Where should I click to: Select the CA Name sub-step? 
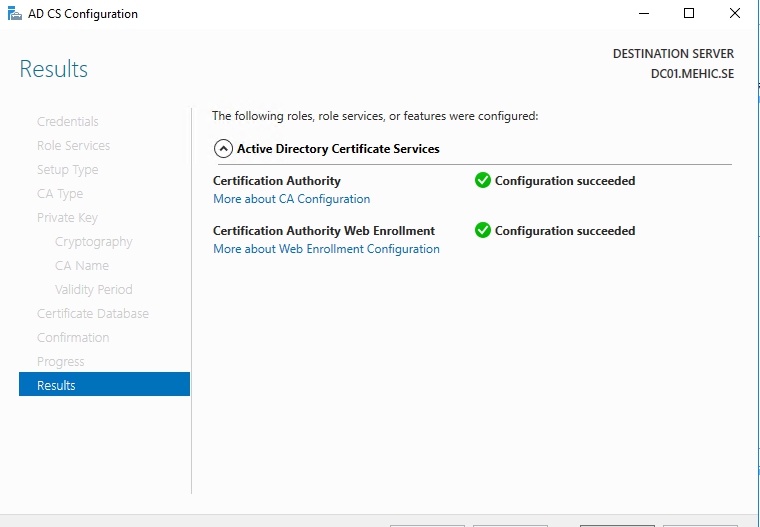[82, 266]
